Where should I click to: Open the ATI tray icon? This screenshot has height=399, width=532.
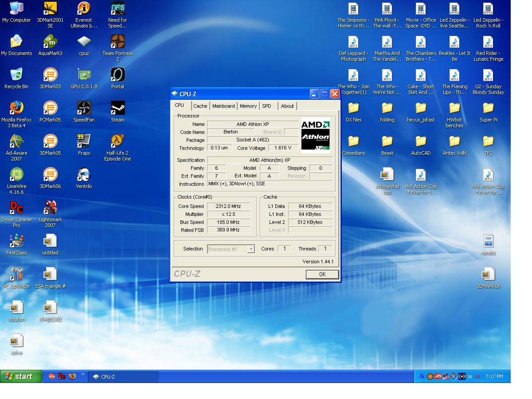438,376
